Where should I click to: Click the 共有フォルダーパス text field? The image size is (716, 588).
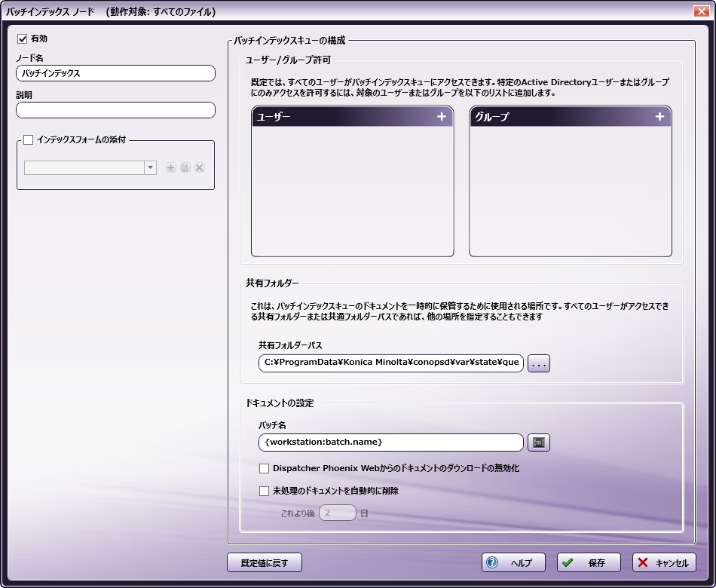391,363
